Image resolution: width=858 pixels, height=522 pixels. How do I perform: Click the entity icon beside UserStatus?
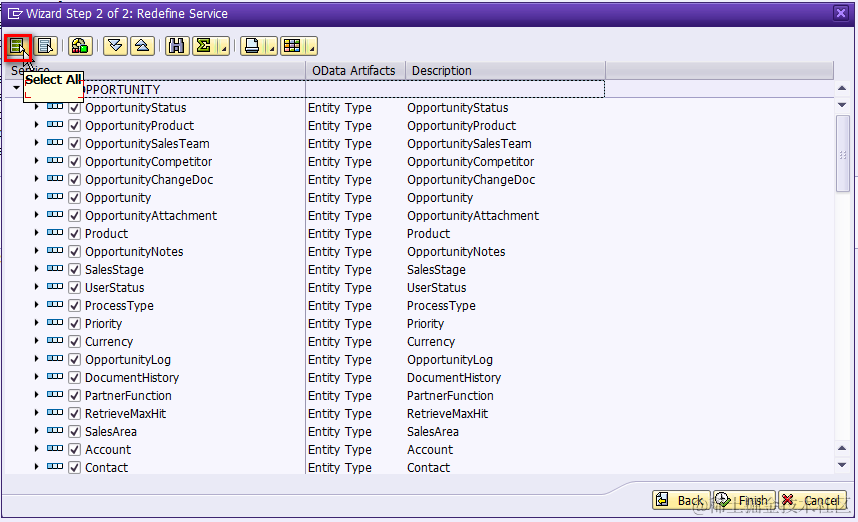pyautogui.click(x=55, y=287)
